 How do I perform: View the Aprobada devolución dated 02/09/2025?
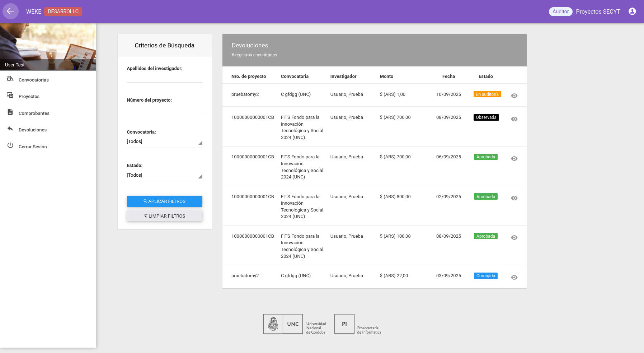point(514,198)
